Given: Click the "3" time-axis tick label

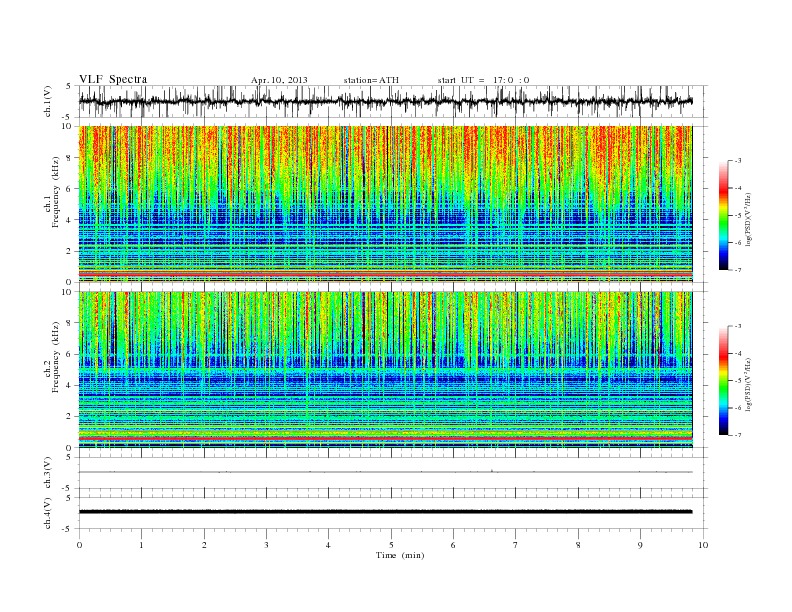Looking at the screenshot, I should (266, 545).
